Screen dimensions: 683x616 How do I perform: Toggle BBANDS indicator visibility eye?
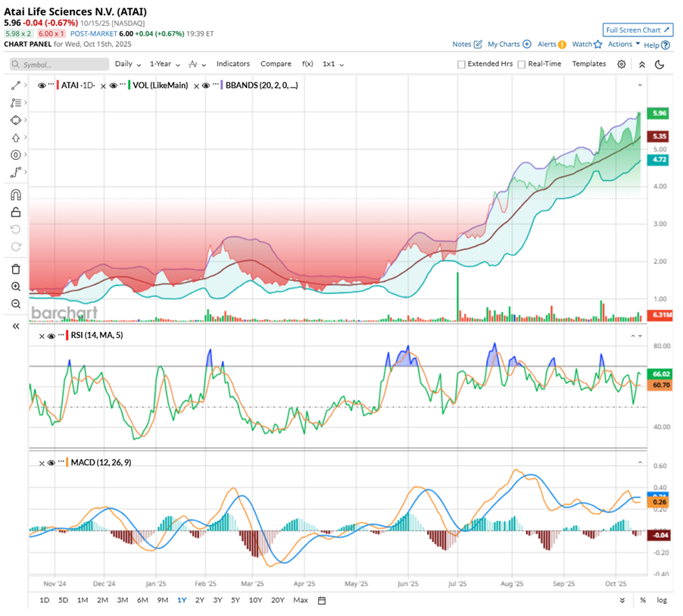(206, 86)
